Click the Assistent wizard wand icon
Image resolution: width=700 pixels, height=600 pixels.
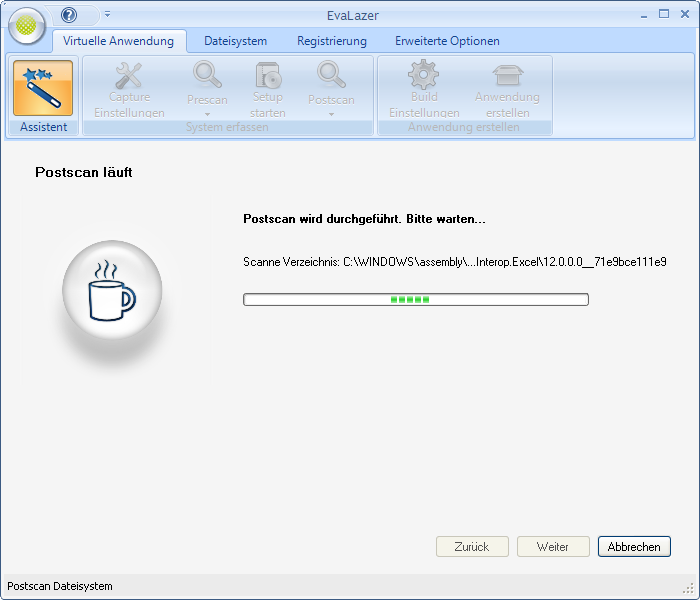pyautogui.click(x=43, y=89)
